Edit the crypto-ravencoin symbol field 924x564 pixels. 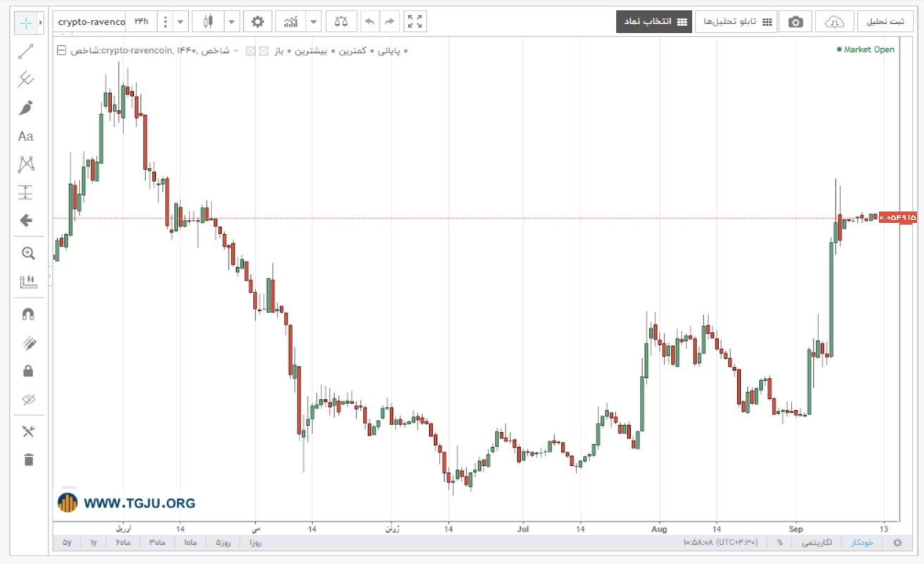[x=91, y=22]
